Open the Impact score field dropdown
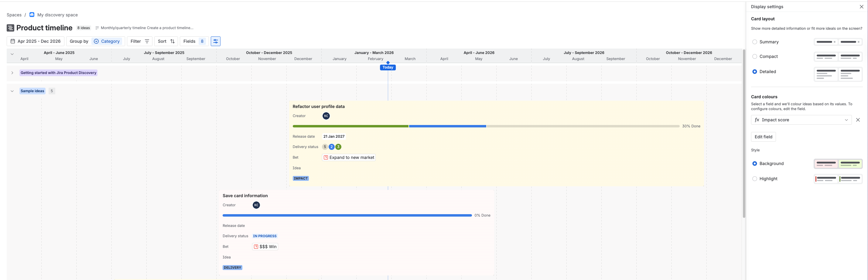Image resolution: width=868 pixels, height=280 pixels. [x=801, y=120]
